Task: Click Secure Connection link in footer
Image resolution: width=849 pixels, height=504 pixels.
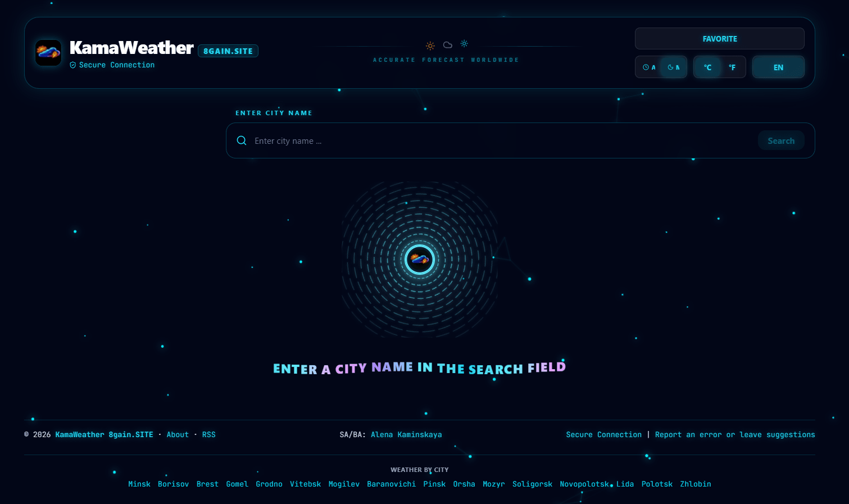Action: pos(603,435)
